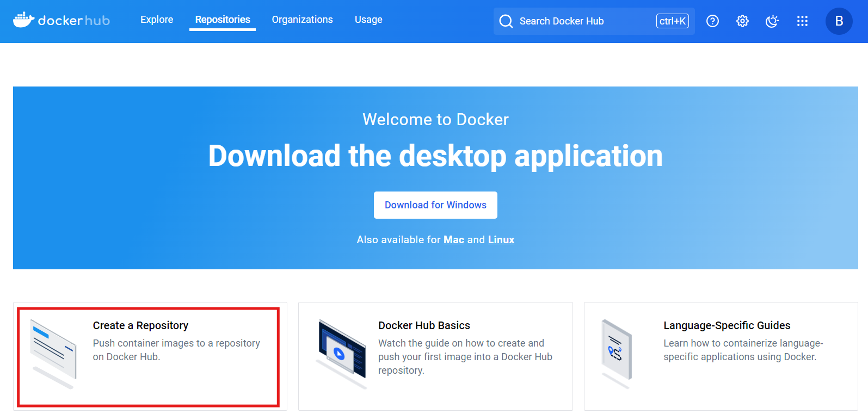This screenshot has height=420, width=868.
Task: Click 'Watch the guide on how to create' text
Action: [x=461, y=343]
